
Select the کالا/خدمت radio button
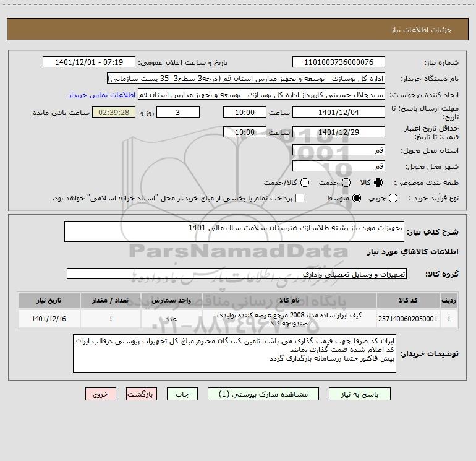(305, 183)
